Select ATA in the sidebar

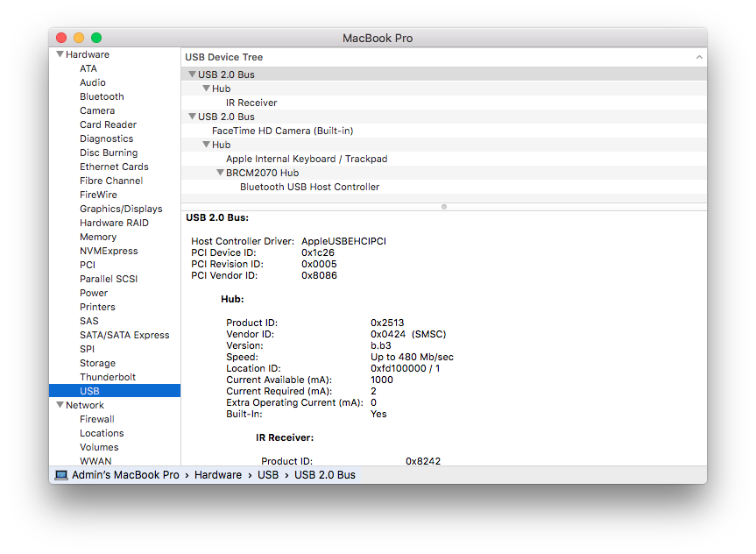[x=88, y=68]
